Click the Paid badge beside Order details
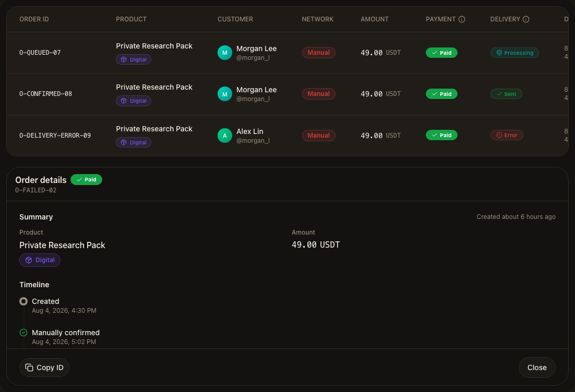This screenshot has height=392, width=575. click(x=86, y=179)
